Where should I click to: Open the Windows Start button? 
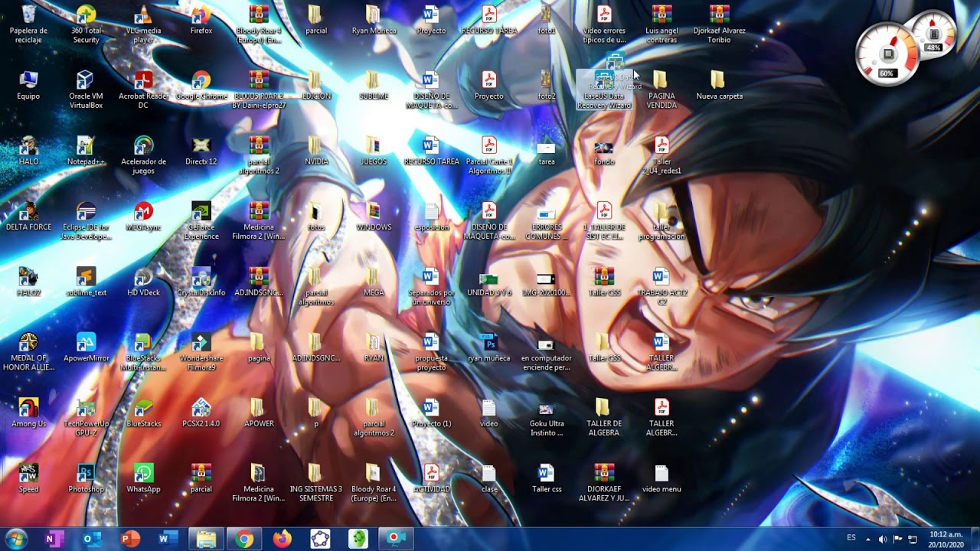16,539
